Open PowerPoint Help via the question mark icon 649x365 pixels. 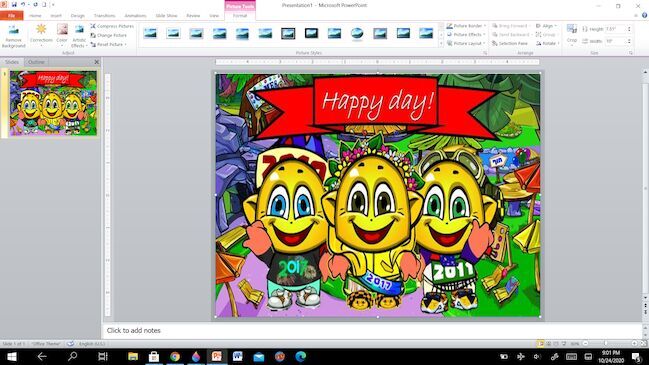tap(644, 15)
